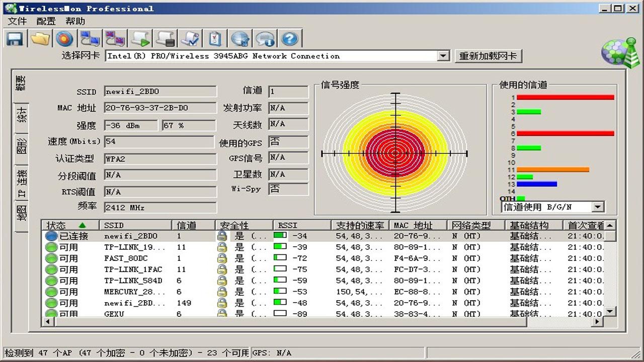Open the 文件 menu

[17, 21]
